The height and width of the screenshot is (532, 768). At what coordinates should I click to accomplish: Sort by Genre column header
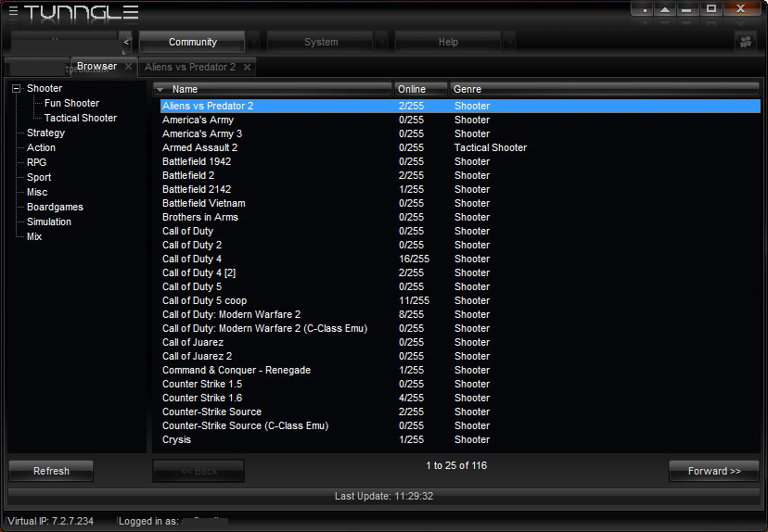click(x=605, y=90)
